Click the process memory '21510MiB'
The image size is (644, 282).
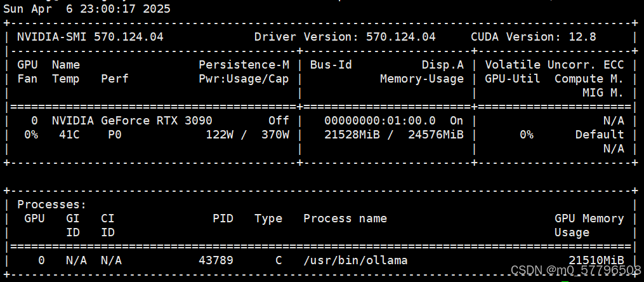[596, 260]
